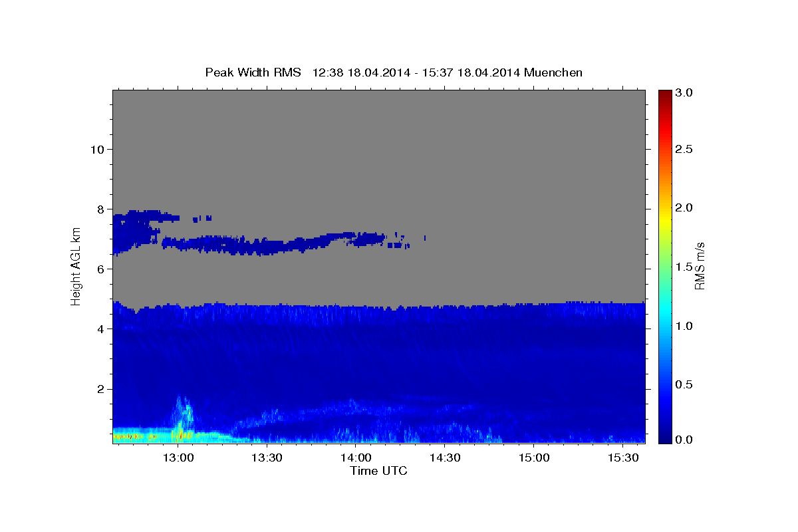
Task: Click the colorbar label '0.5'
Action: [684, 384]
